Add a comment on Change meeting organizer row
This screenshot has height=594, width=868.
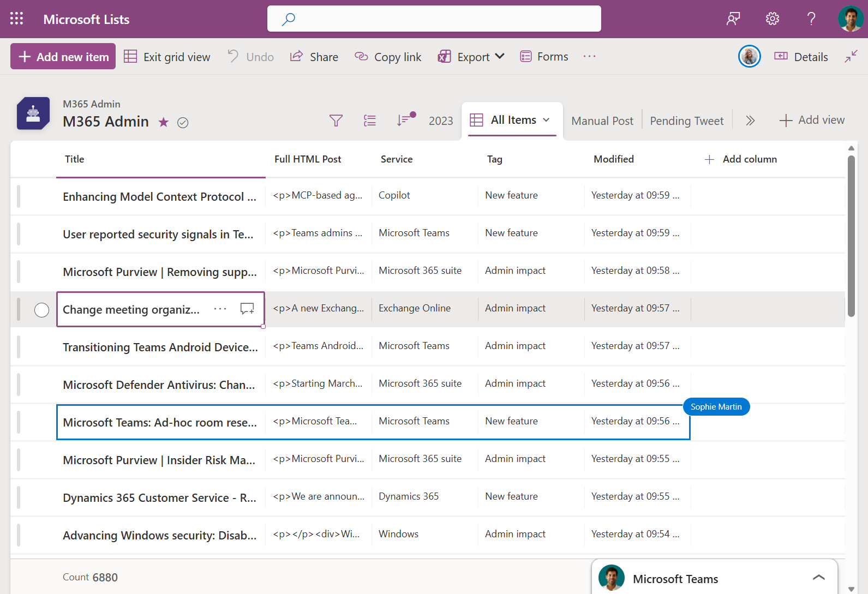(x=247, y=309)
